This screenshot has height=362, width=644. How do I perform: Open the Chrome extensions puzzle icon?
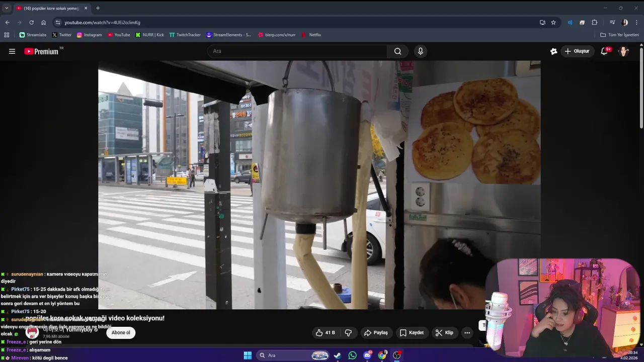pos(594,22)
